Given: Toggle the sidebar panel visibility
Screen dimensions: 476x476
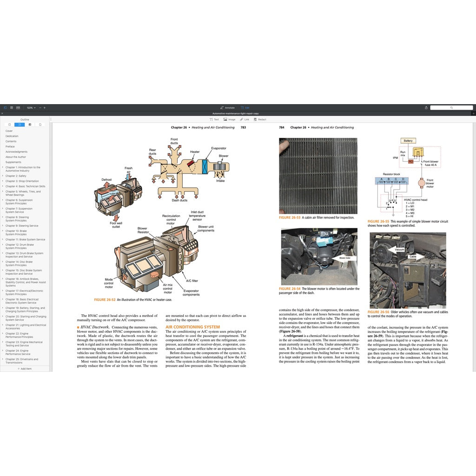Looking at the screenshot, I should [x=5, y=107].
